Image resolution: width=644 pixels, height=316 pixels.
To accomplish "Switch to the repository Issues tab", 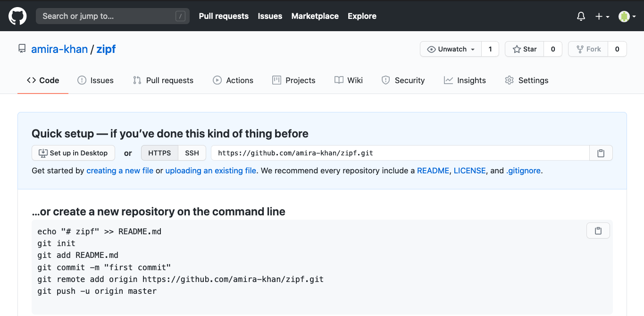I will pos(95,80).
